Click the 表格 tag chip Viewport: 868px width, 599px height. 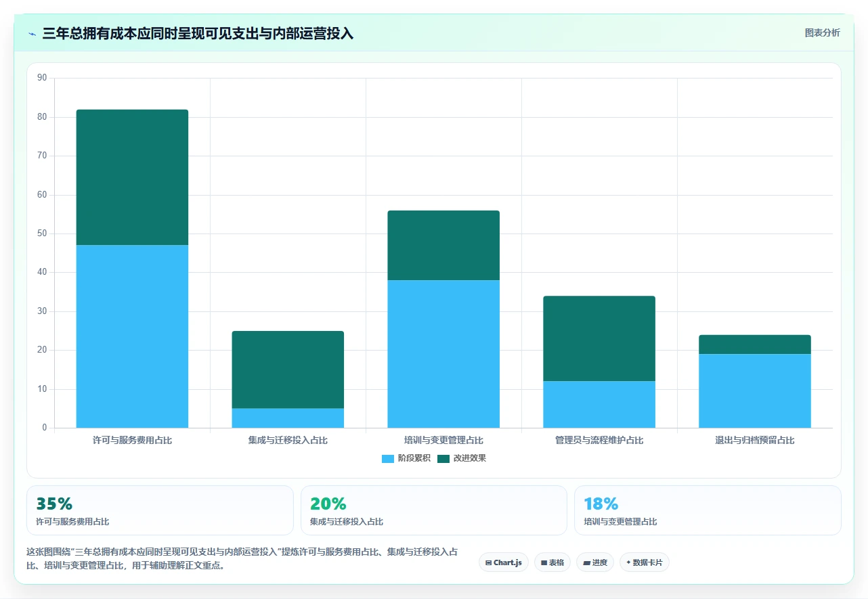[552, 562]
